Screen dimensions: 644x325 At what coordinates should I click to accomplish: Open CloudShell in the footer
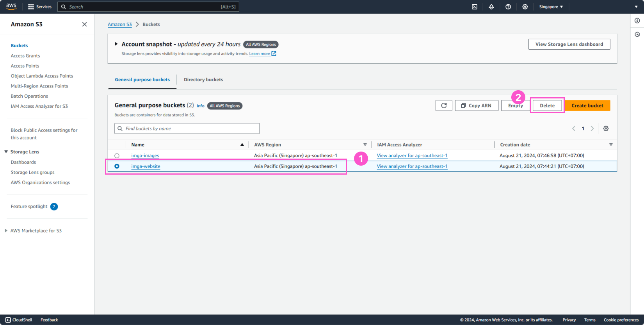coord(19,320)
